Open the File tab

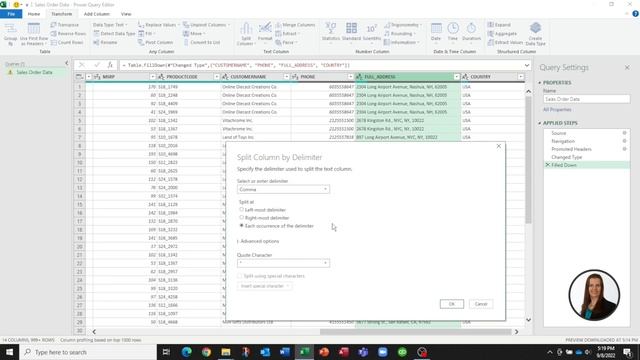tap(11, 14)
